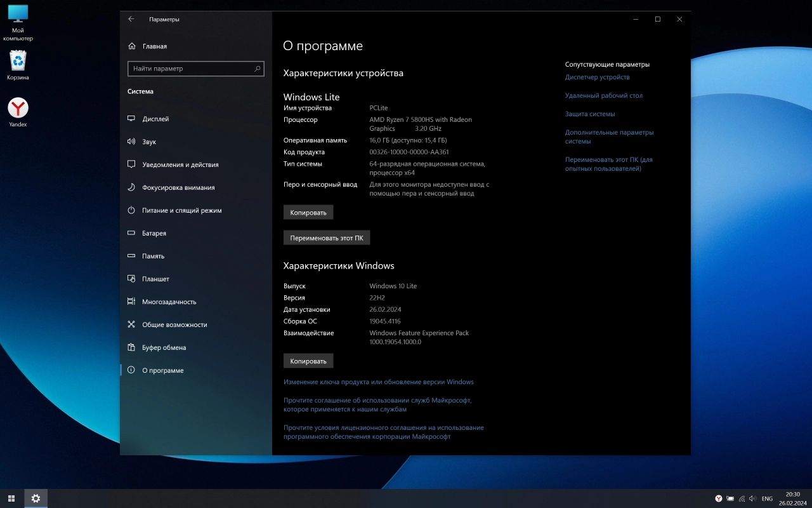Click the О программе page title
The image size is (812, 508).
323,46
